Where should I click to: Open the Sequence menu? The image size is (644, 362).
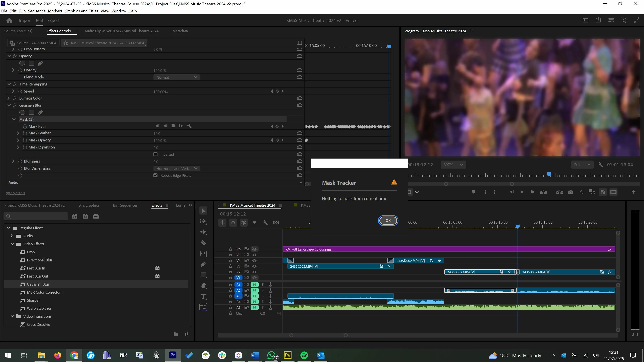[37, 11]
